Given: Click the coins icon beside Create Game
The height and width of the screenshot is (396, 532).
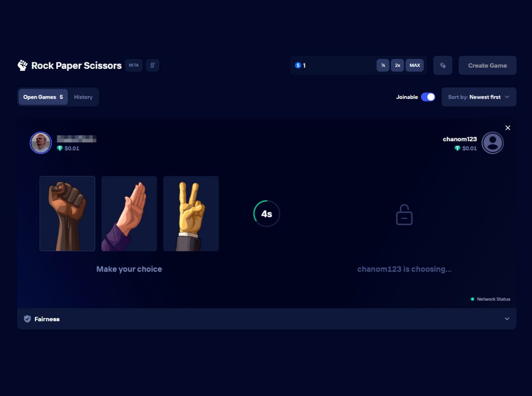Looking at the screenshot, I should 442,65.
